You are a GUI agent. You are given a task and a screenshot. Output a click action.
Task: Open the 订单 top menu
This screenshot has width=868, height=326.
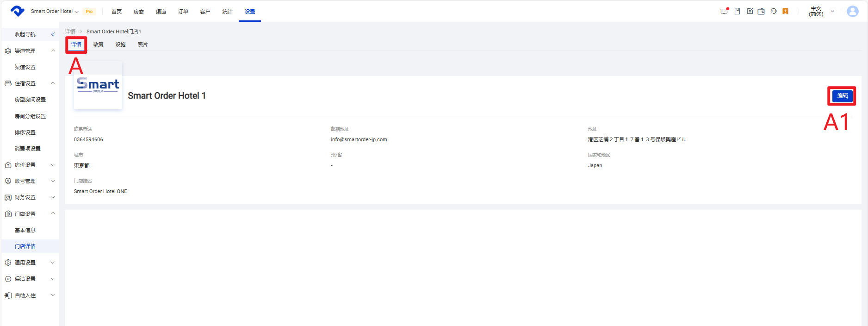[183, 12]
